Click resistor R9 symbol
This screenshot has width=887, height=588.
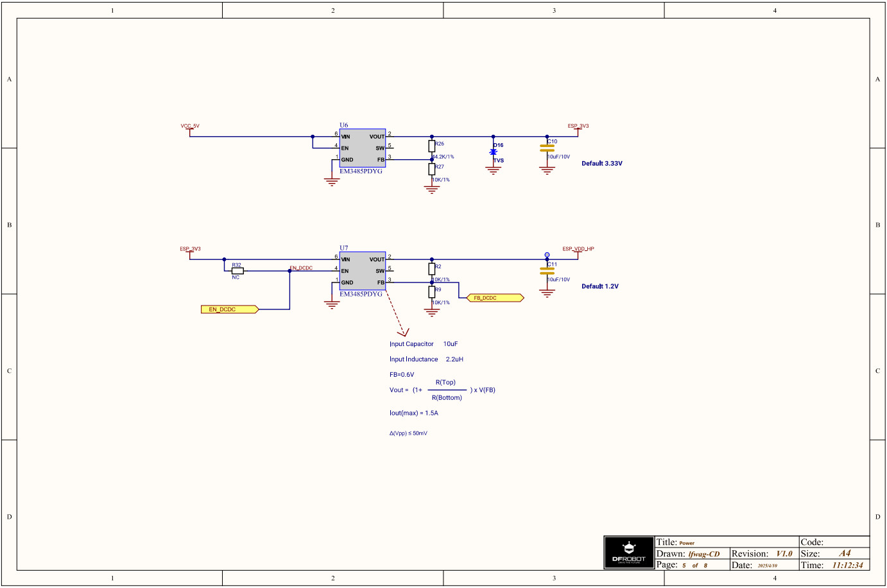coord(432,292)
